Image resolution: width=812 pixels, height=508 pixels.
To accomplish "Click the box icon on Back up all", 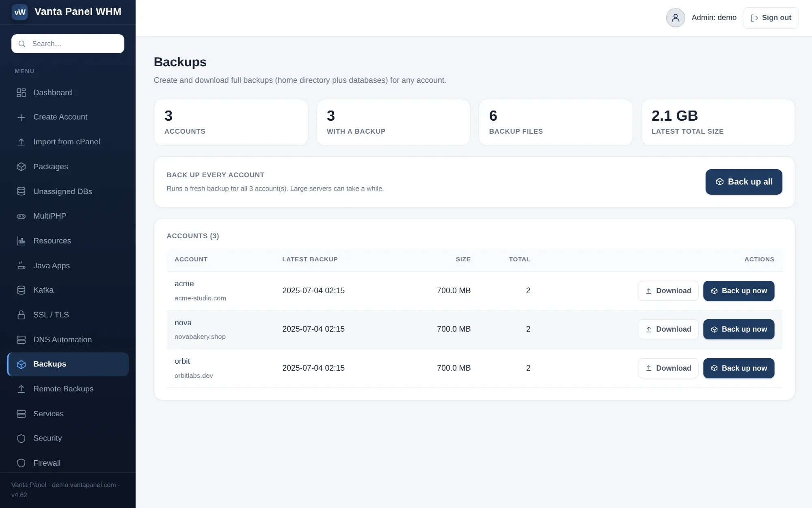I will (719, 182).
